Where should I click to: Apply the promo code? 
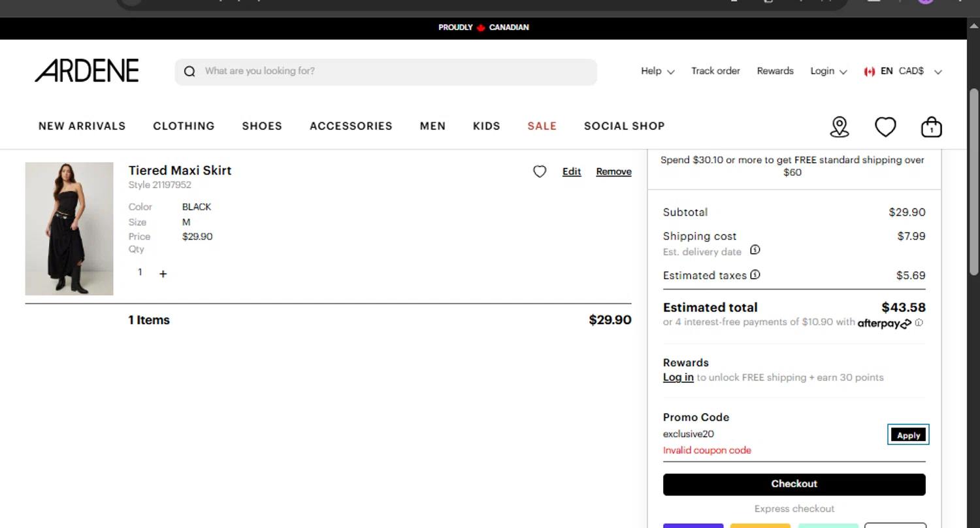(x=908, y=435)
